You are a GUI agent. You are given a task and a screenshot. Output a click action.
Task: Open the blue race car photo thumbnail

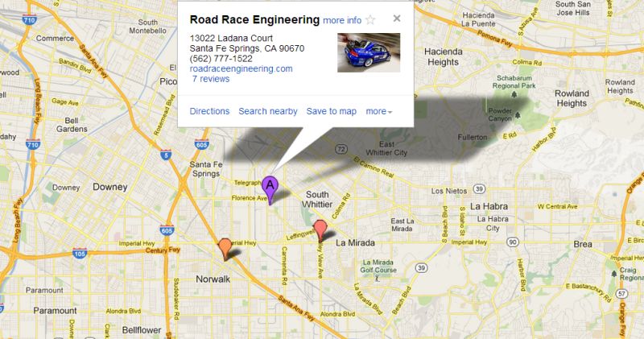[369, 52]
